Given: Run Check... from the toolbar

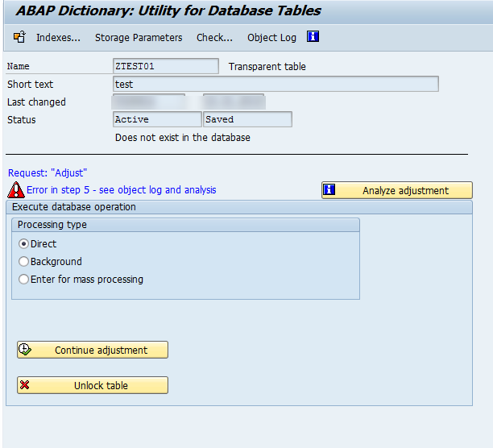Looking at the screenshot, I should tap(214, 38).
